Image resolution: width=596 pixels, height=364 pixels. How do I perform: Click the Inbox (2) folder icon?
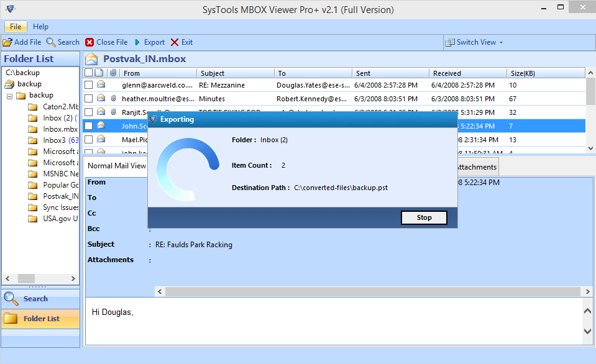click(x=33, y=118)
